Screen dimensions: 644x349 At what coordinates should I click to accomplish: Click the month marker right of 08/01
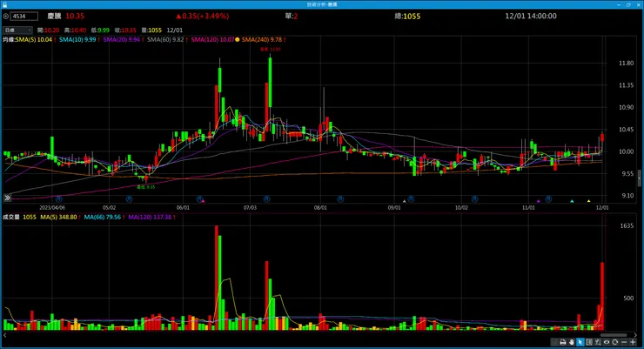point(340,199)
